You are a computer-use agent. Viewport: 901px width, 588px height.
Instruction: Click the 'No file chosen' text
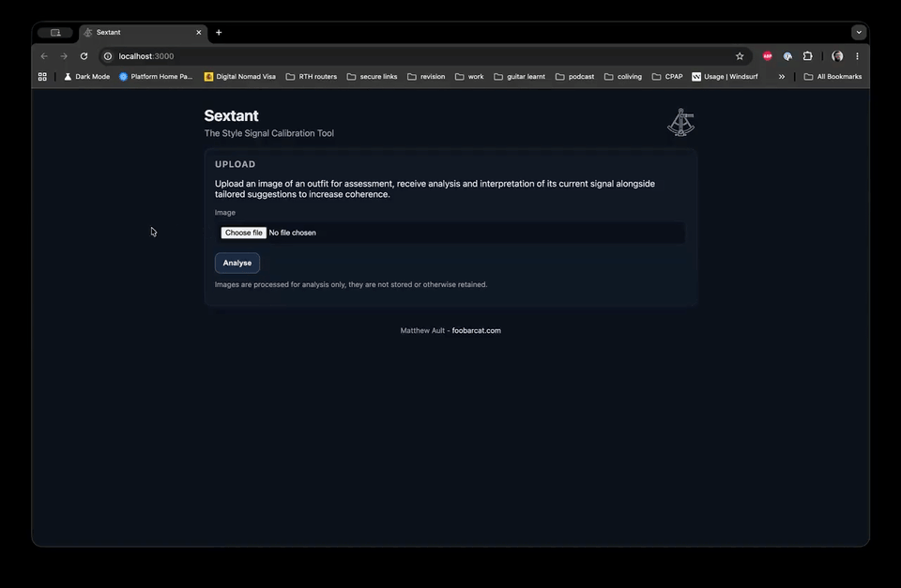point(293,233)
